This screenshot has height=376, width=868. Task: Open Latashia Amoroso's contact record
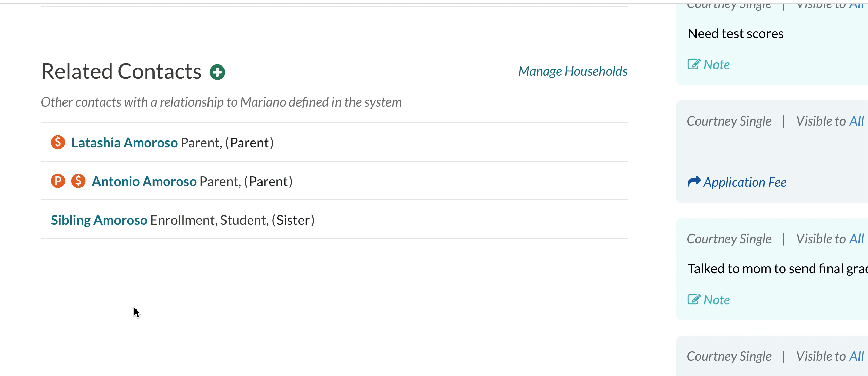[x=124, y=143]
